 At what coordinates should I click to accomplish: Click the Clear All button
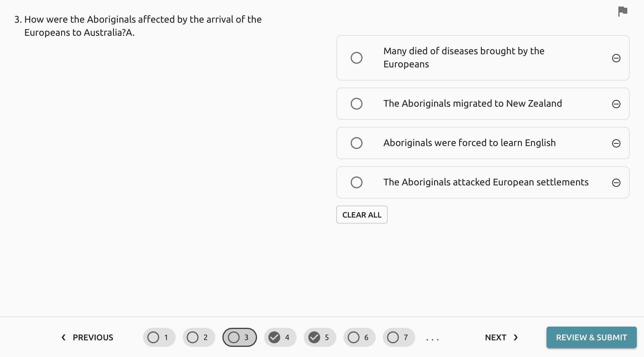point(362,215)
